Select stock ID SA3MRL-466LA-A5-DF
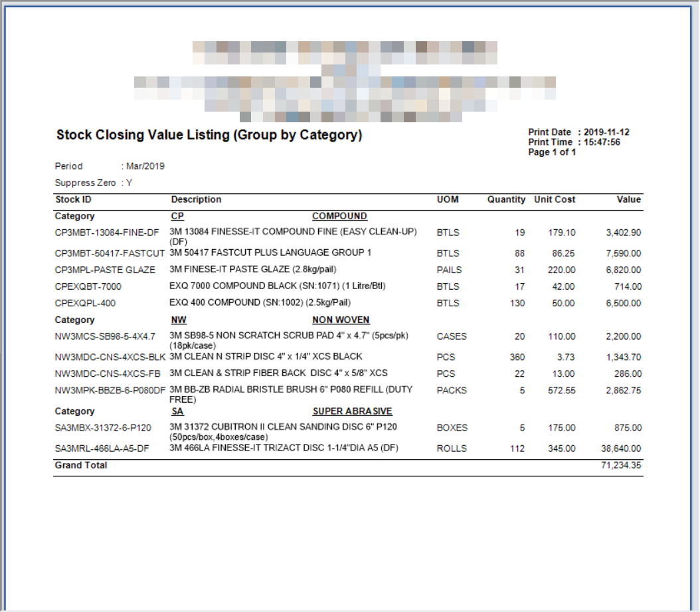 tap(102, 449)
